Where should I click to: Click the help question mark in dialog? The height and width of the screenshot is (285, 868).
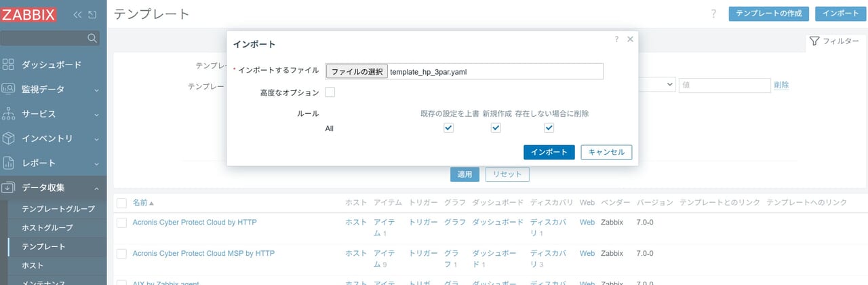616,39
